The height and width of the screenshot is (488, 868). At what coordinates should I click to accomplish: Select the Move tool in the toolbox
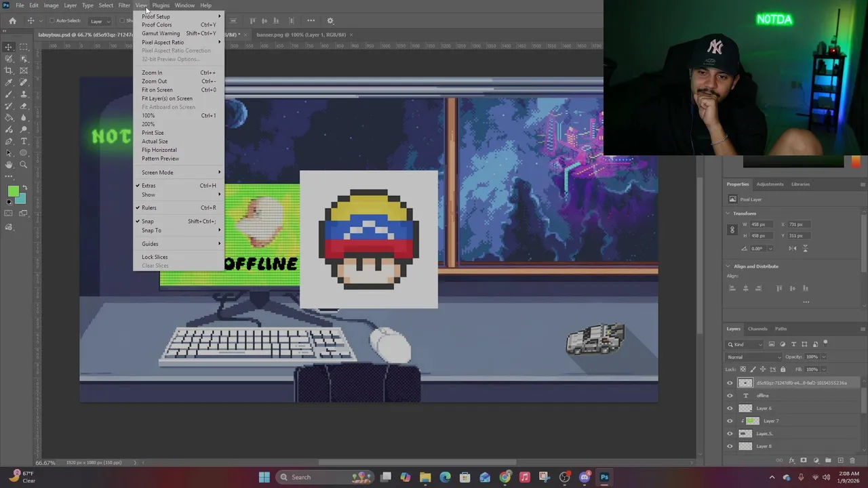pos(9,47)
